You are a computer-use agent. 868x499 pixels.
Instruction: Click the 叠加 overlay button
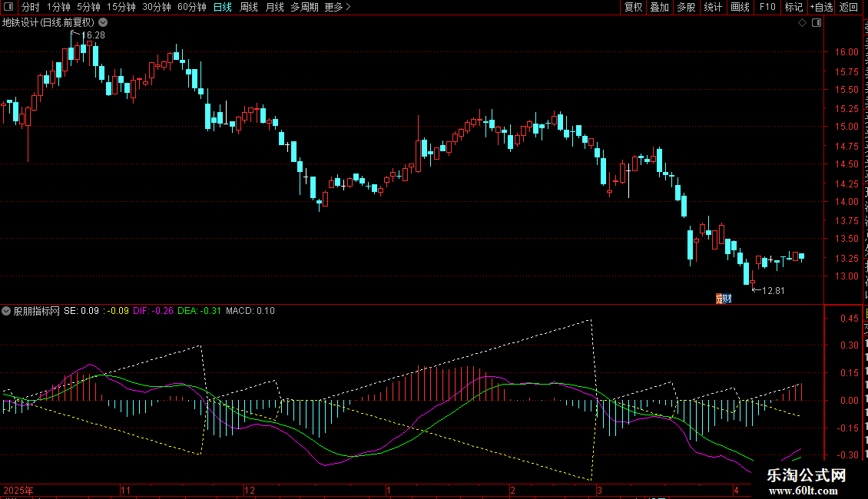tap(659, 7)
